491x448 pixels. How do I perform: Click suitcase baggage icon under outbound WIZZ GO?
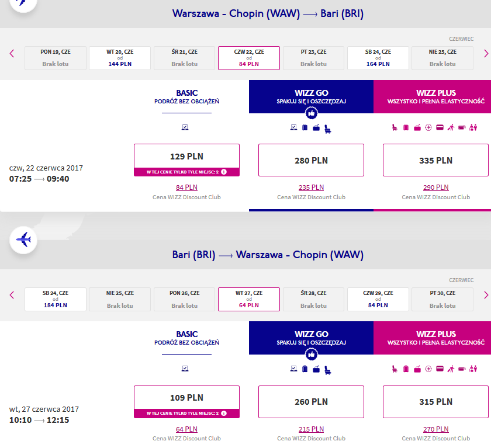305,127
